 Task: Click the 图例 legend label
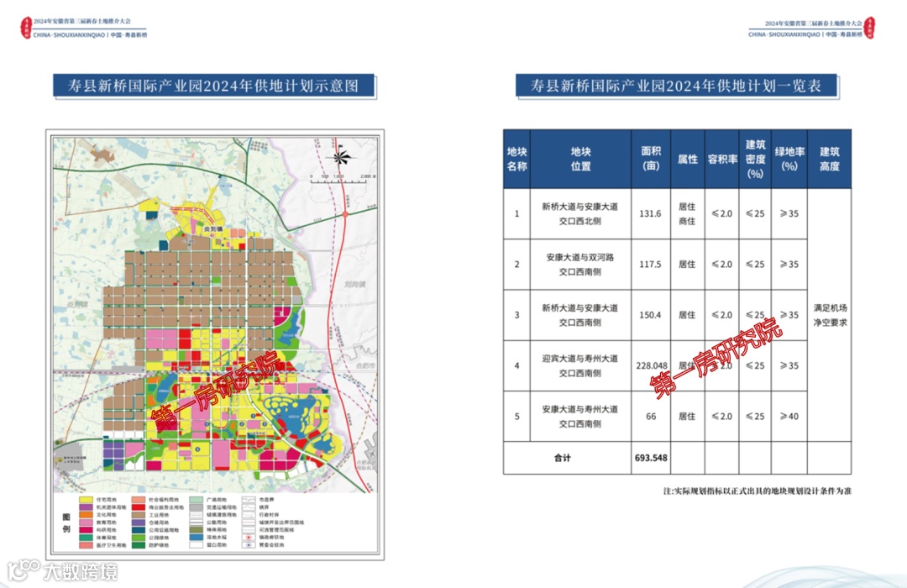(66, 522)
